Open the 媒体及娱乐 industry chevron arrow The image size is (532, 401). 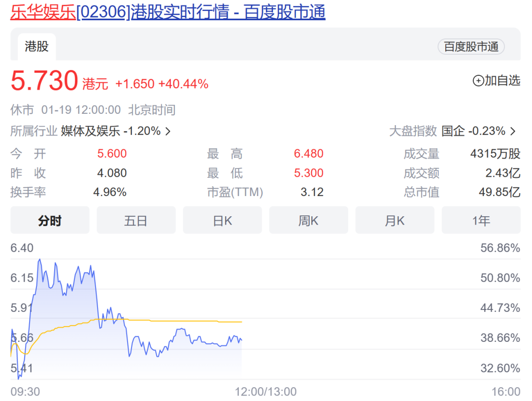(x=167, y=131)
